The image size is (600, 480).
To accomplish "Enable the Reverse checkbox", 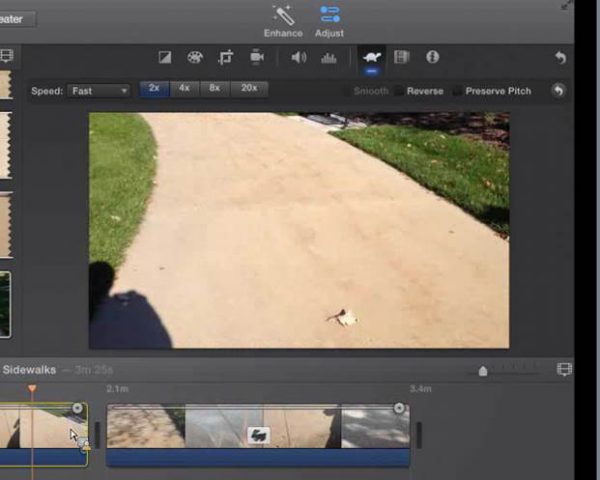I will tap(398, 91).
